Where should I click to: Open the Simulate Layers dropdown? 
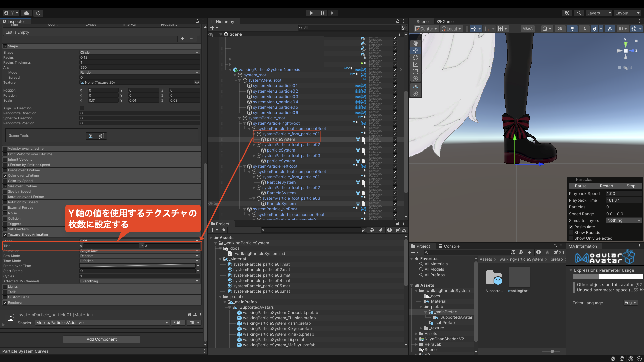click(624, 220)
